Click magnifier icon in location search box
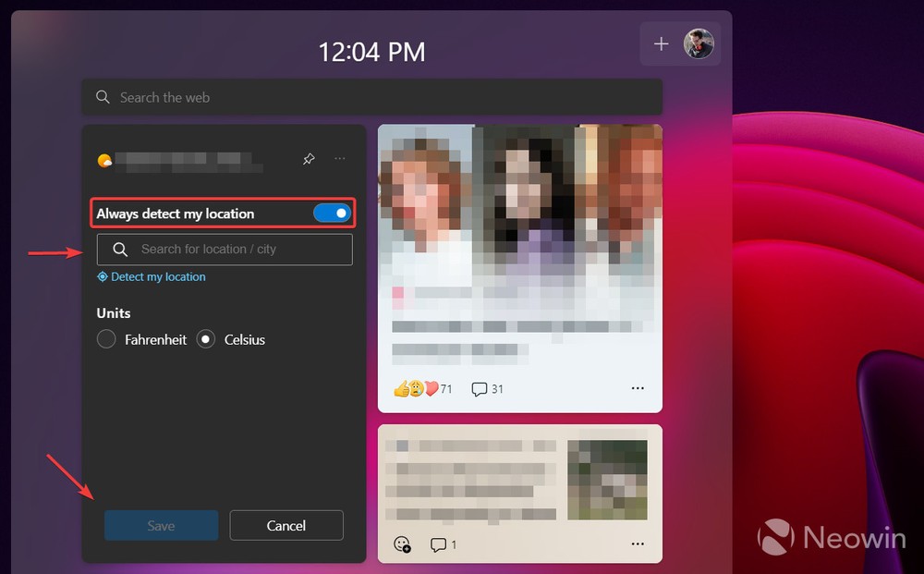Screen dimensions: 924x574 (120, 250)
